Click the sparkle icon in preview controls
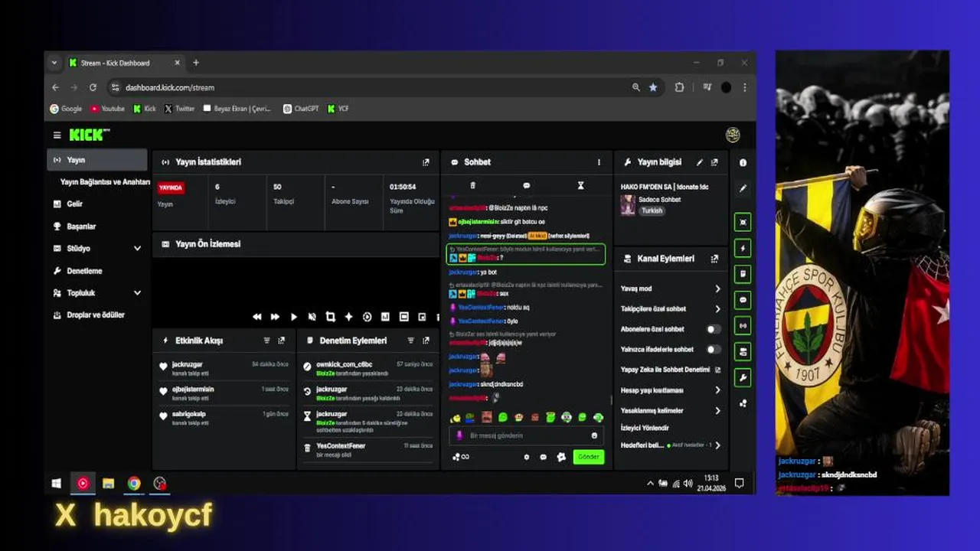Viewport: 980px width, 551px height. tap(348, 317)
